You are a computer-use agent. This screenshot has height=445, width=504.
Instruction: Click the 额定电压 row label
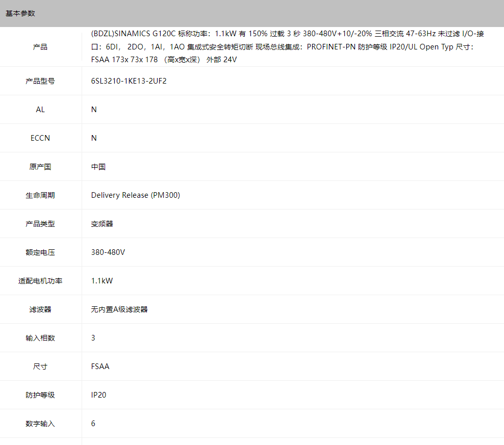(40, 252)
